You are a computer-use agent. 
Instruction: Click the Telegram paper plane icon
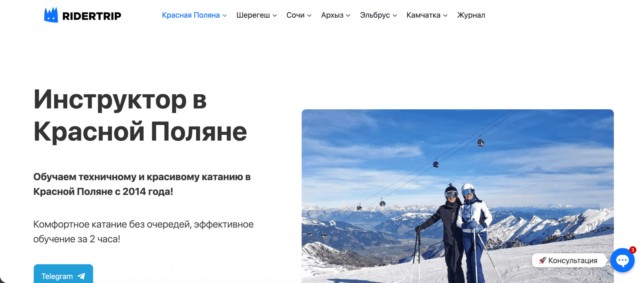(81, 276)
